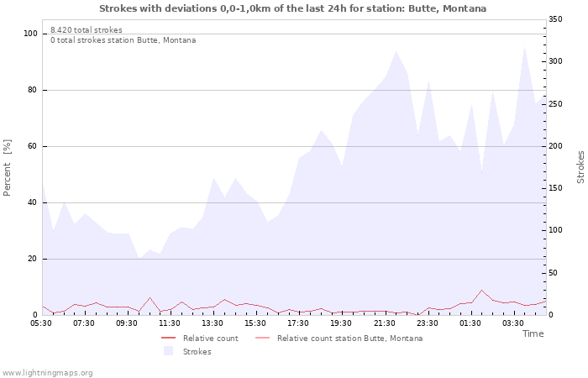
Task: Click the pink Butte station legend line
Action: [263, 339]
